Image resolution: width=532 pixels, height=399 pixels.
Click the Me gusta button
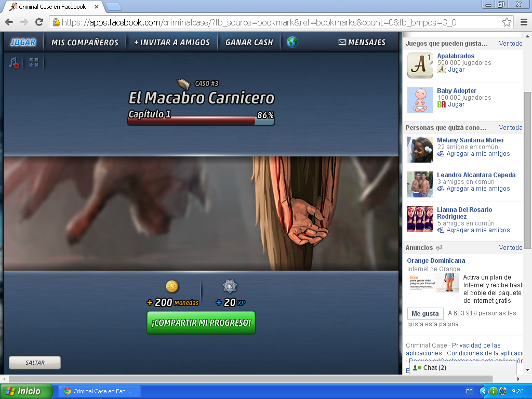tap(425, 313)
